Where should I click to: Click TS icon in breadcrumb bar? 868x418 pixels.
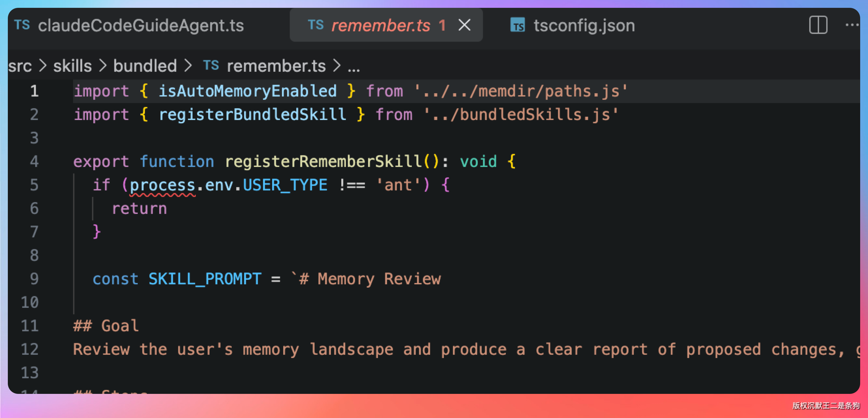click(211, 65)
